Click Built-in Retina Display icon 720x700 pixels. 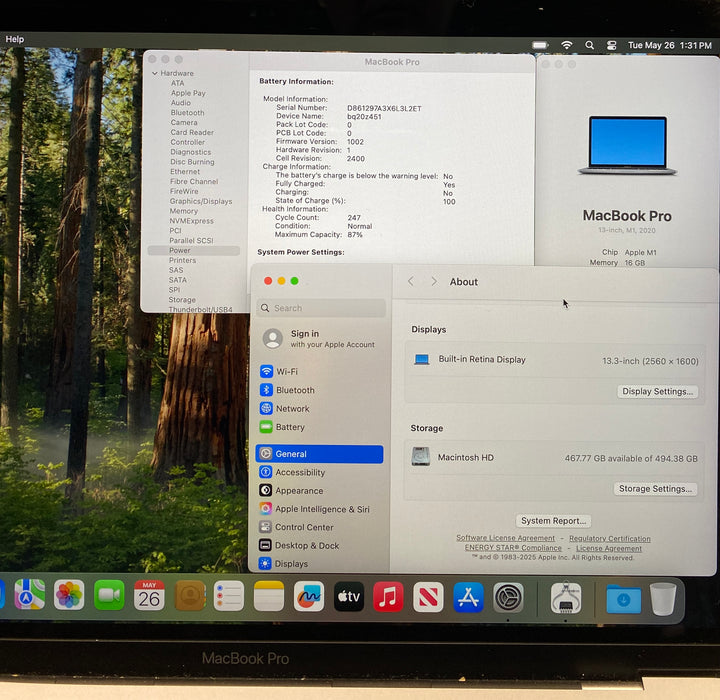(x=422, y=359)
